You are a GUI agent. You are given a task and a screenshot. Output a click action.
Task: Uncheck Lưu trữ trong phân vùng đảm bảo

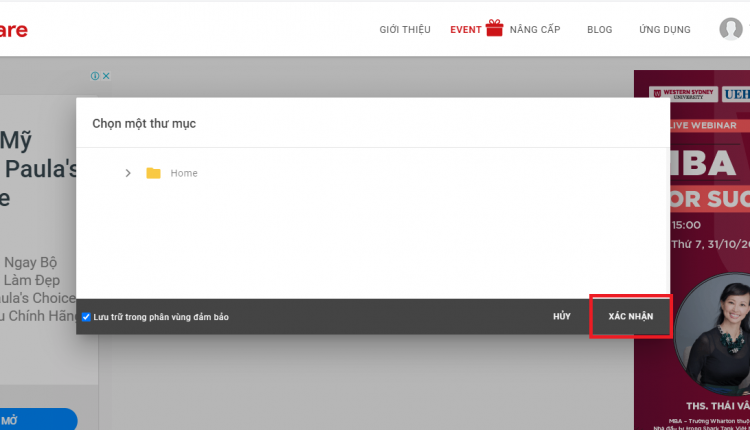click(x=86, y=317)
